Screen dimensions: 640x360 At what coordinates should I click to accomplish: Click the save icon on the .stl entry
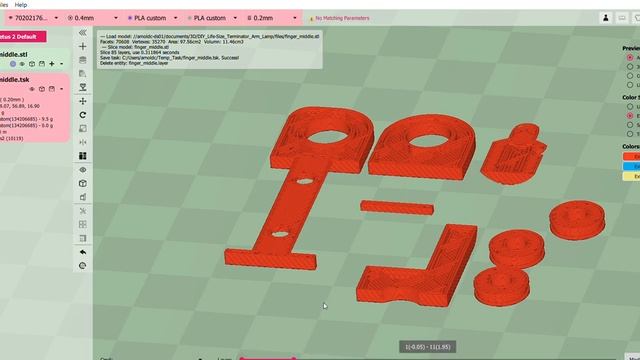click(42, 64)
